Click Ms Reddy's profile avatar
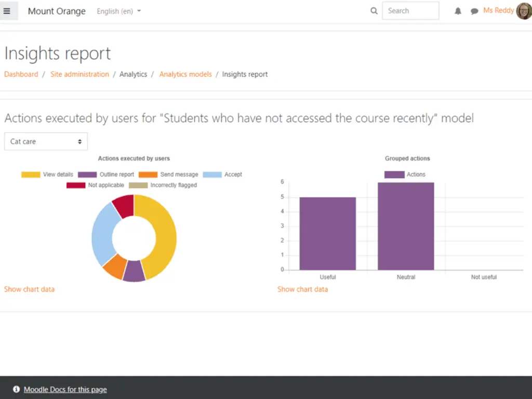Image resolution: width=532 pixels, height=399 pixels. pyautogui.click(x=524, y=11)
